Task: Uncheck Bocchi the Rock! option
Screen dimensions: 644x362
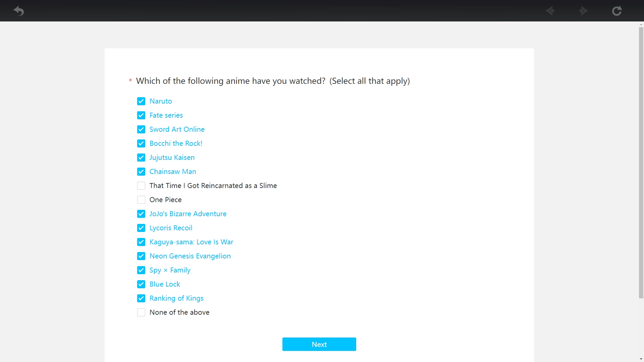Action: tap(141, 143)
